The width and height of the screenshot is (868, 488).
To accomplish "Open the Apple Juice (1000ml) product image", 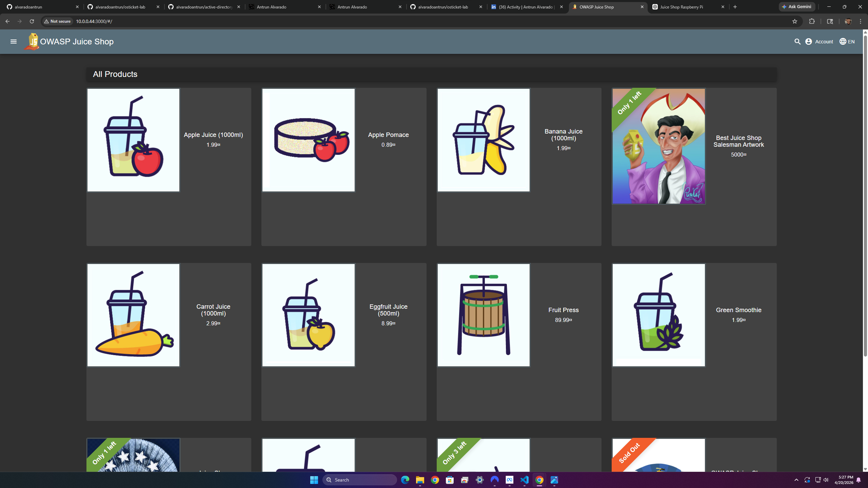I will (133, 140).
